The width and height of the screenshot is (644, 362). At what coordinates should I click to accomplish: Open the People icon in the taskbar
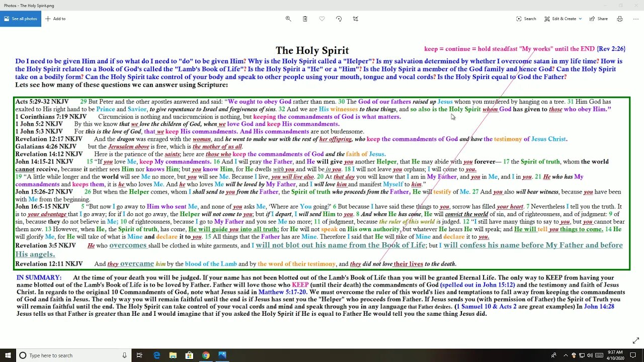(554, 355)
